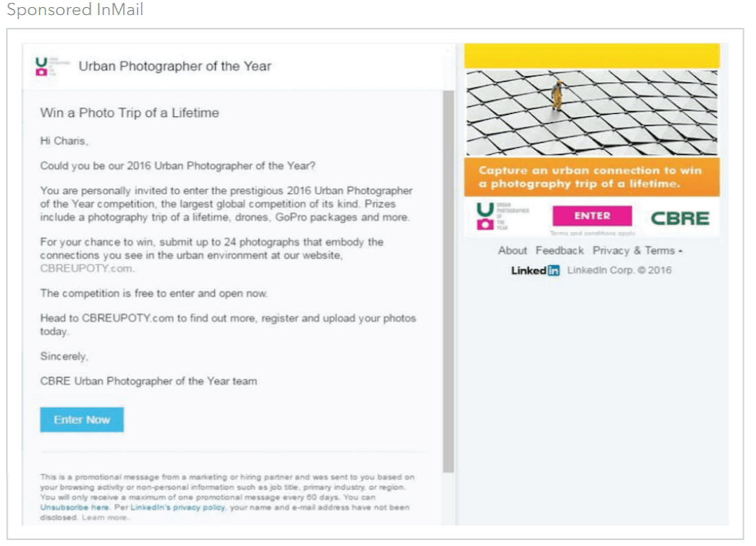Click the Terms and conditions apply text
This screenshot has height=546, width=756.
tap(593, 233)
